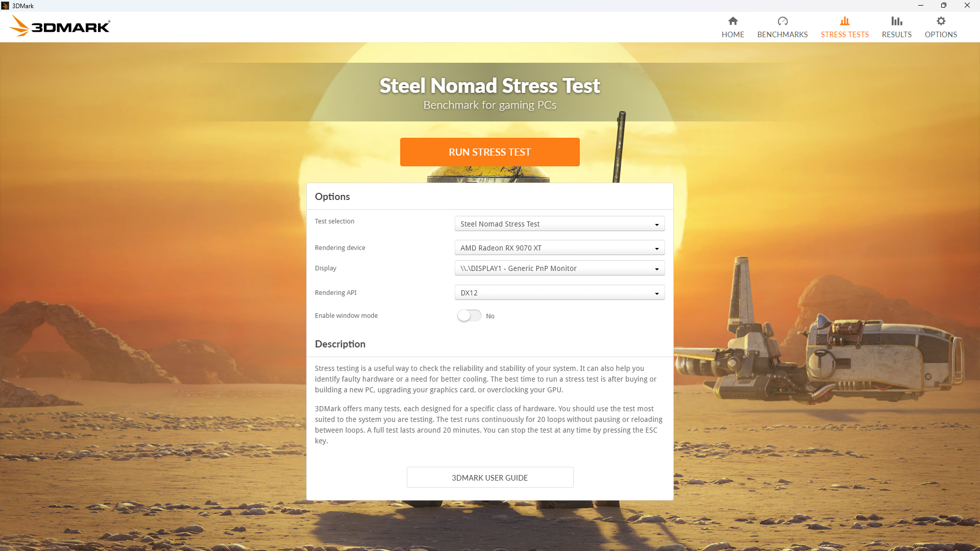
Task: Click the Stress Tests bar chart icon
Action: pos(845,21)
